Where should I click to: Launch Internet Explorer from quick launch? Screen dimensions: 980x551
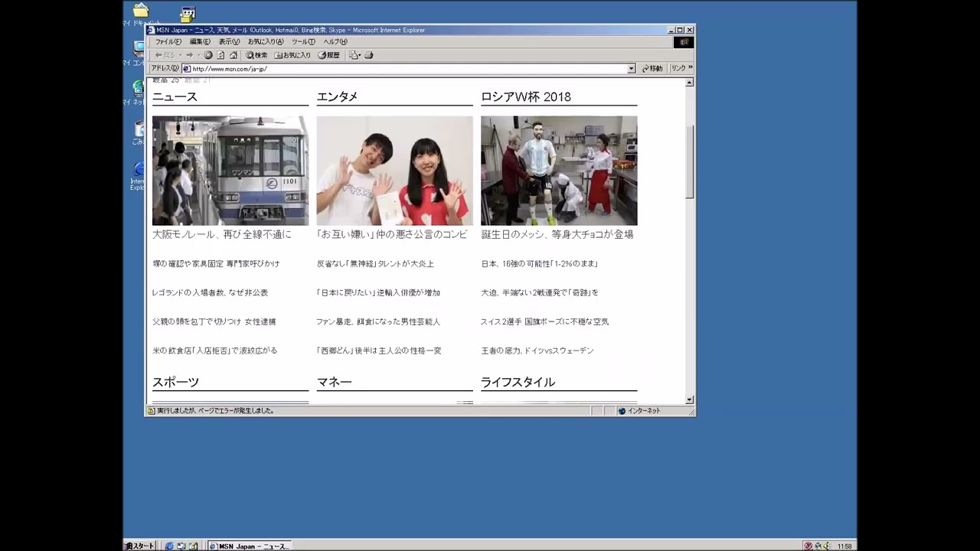point(170,546)
